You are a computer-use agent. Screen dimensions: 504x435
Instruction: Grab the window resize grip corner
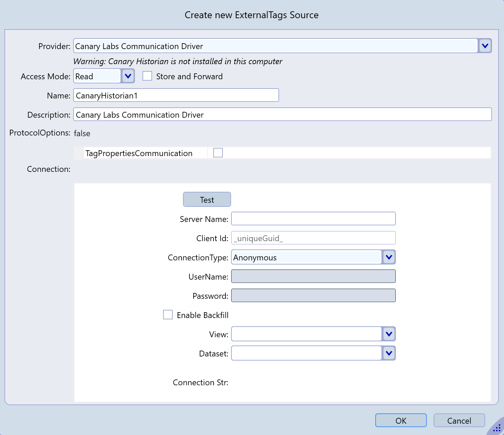pyautogui.click(x=497, y=428)
